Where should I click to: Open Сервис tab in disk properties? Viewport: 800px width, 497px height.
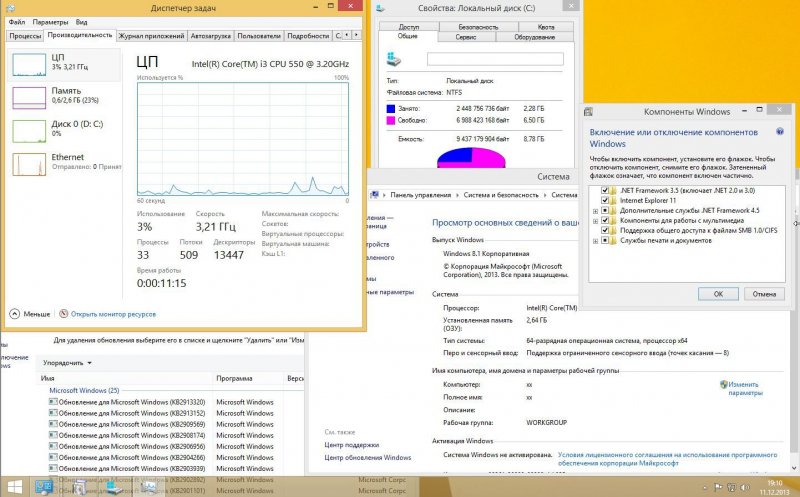pos(466,37)
